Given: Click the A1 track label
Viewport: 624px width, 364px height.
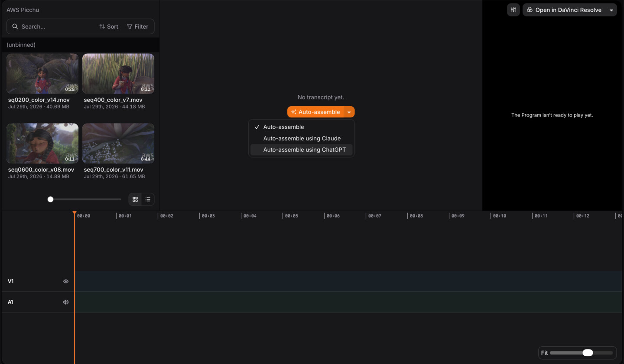Looking at the screenshot, I should click(x=10, y=302).
